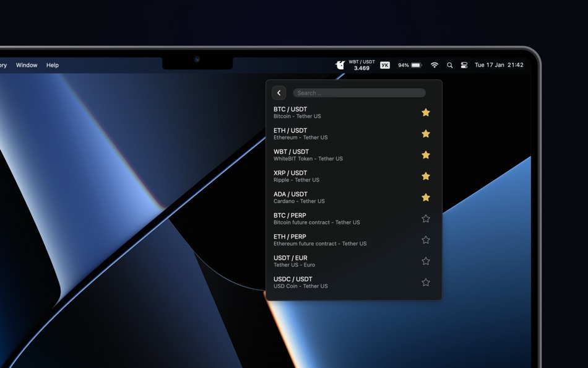The height and width of the screenshot is (368, 588).
Task: Open Control Center icon
Action: coord(464,65)
